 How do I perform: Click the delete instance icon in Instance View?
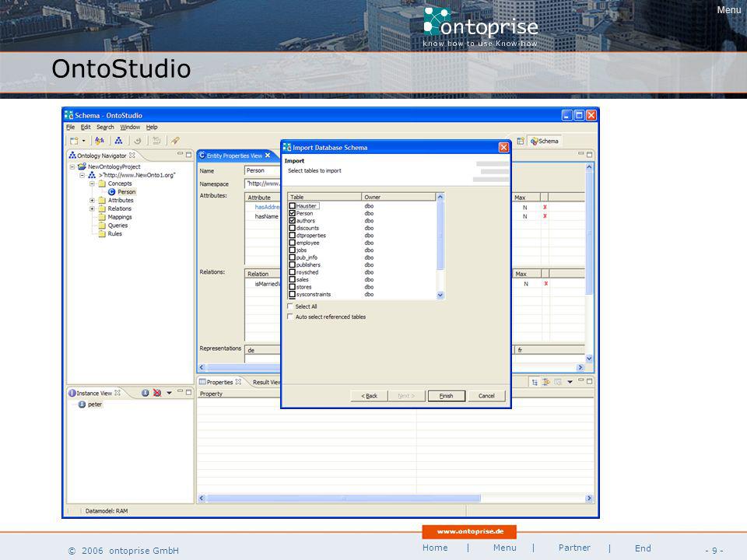coord(157,393)
